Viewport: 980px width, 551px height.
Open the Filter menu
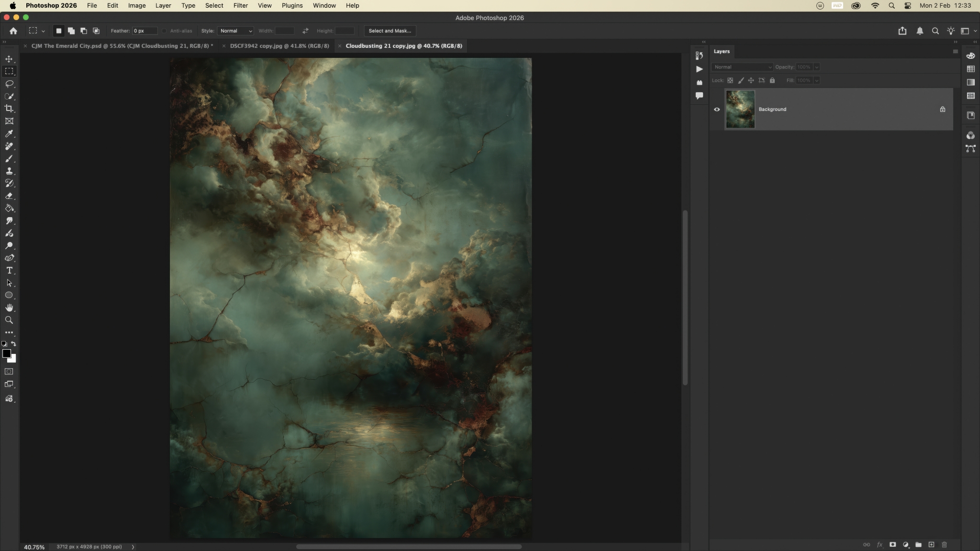240,6
